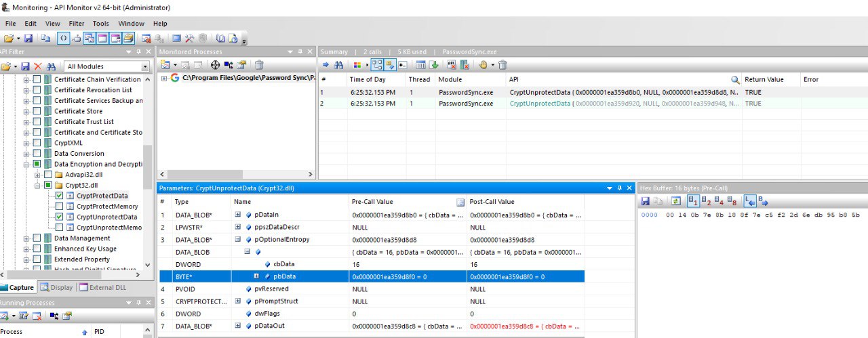Viewport: 868px width, 338px height.
Task: Open the All Modules dropdown
Action: (x=144, y=66)
